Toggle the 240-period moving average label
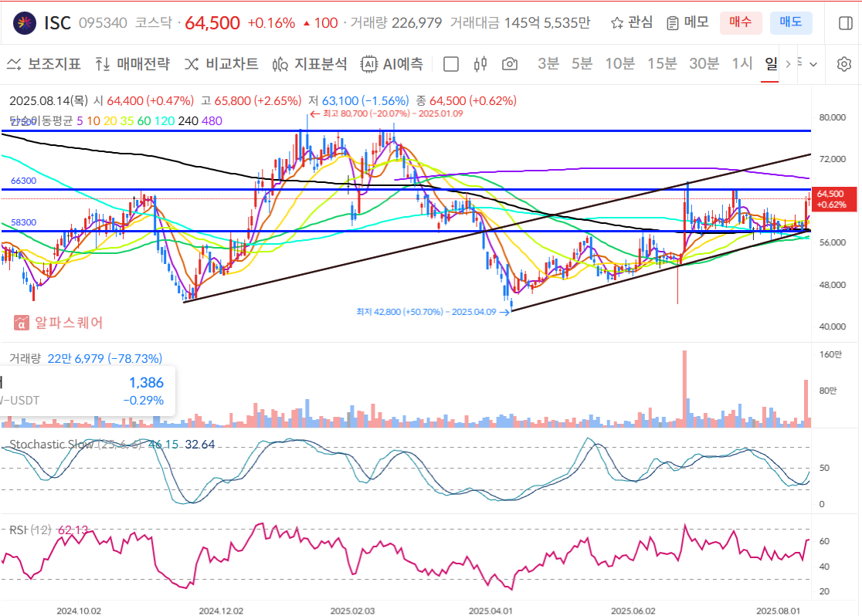This screenshot has height=616, width=862. point(186,120)
